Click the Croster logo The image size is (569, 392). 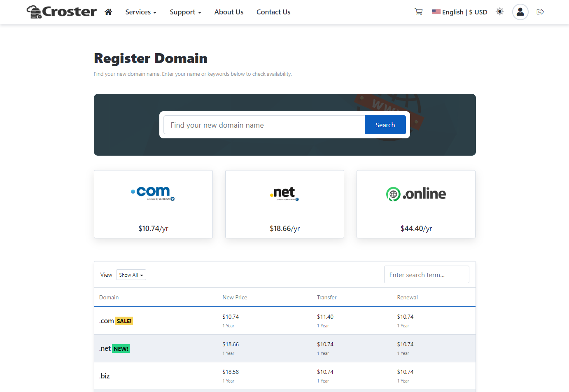pyautogui.click(x=62, y=12)
